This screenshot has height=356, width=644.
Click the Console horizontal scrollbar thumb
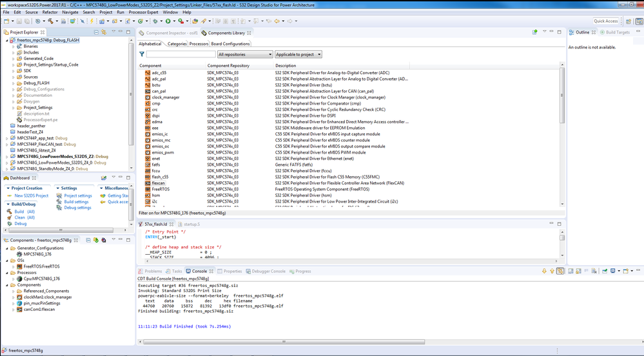(x=284, y=342)
